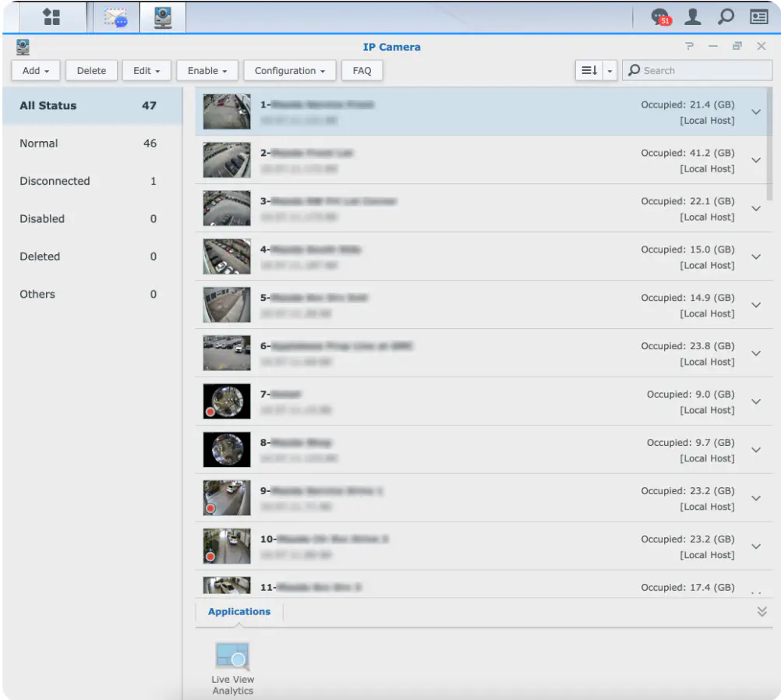Click "Occupied: 9.7 (GB)" text
Screen dimensions: 781x700
pos(691,443)
